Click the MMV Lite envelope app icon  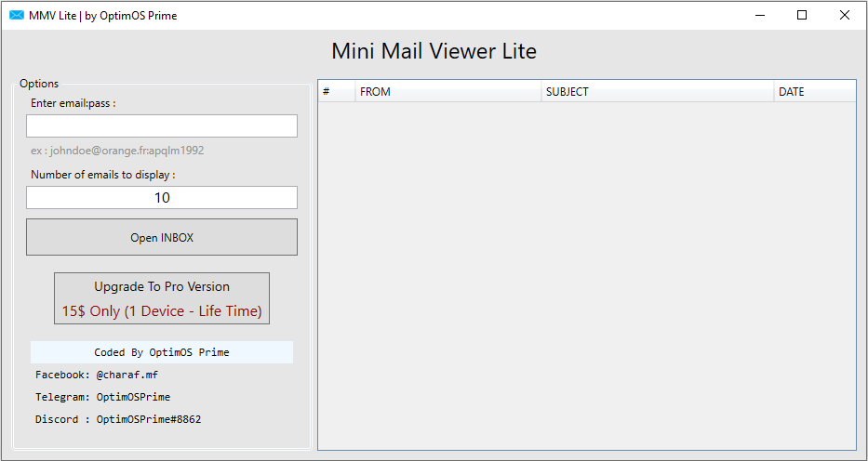pyautogui.click(x=17, y=15)
